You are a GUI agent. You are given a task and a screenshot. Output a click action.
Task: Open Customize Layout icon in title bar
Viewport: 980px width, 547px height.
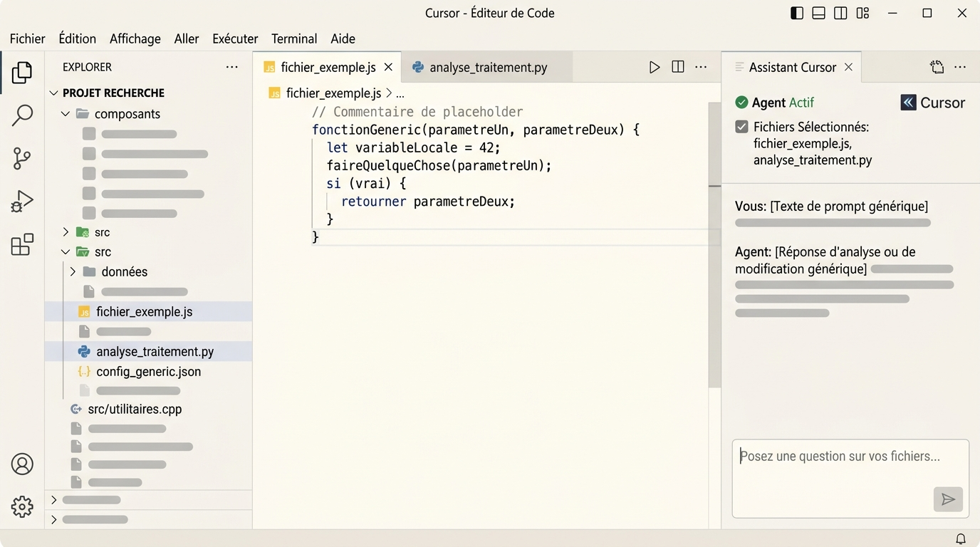point(862,14)
